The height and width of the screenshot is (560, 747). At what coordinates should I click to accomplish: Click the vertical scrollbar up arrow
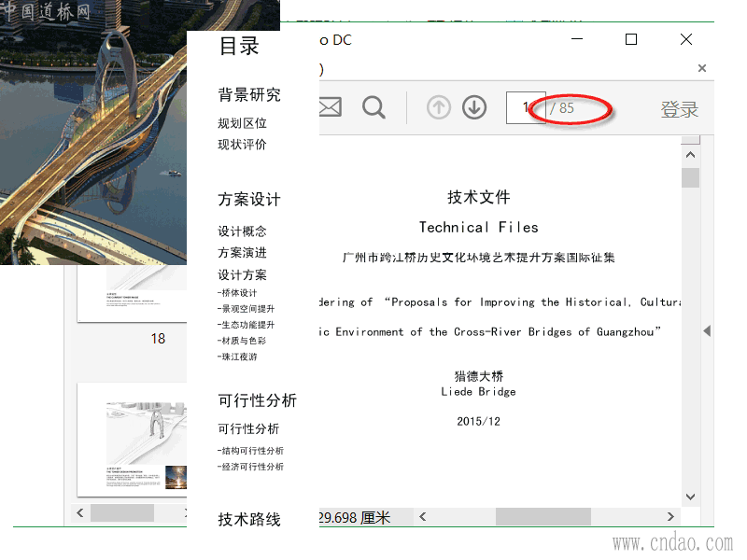point(690,155)
